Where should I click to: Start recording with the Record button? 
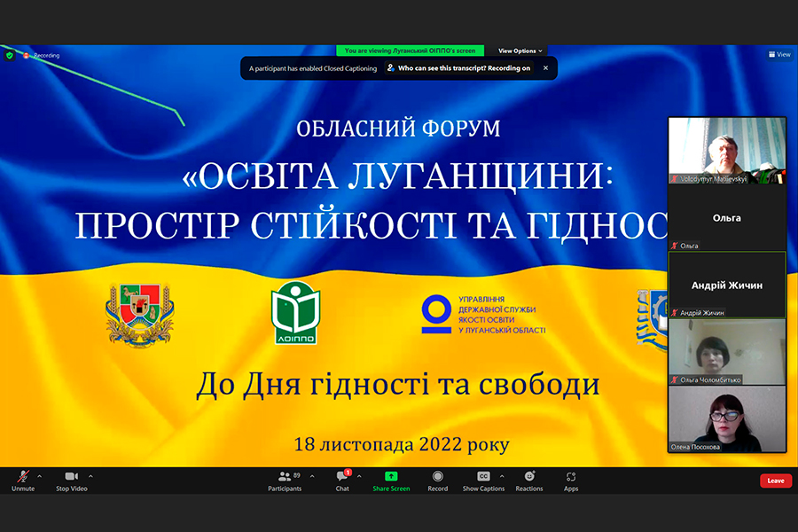pos(438,481)
